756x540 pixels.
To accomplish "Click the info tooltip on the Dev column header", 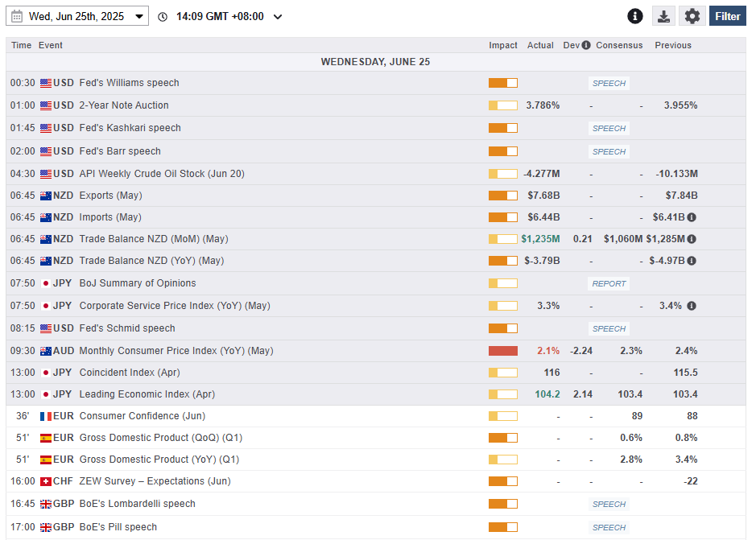I will pyautogui.click(x=585, y=45).
